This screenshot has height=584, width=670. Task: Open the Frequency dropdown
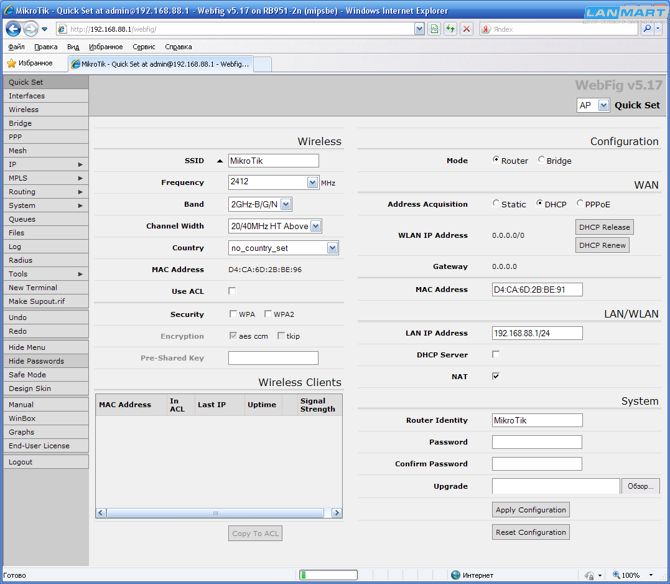pos(312,182)
